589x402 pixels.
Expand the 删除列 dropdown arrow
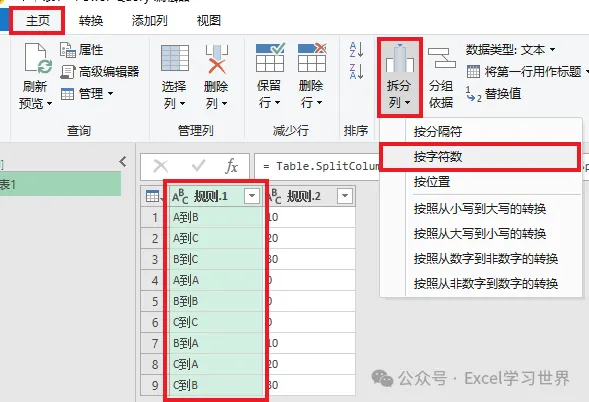(x=225, y=103)
